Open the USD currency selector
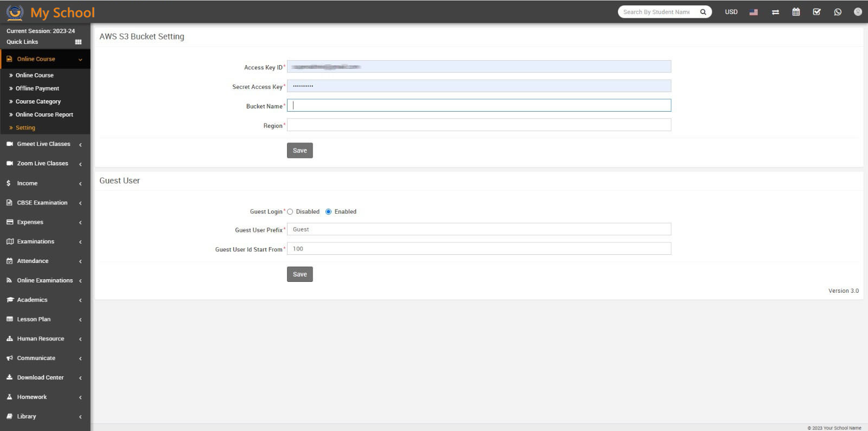The width and height of the screenshot is (868, 431). point(731,12)
